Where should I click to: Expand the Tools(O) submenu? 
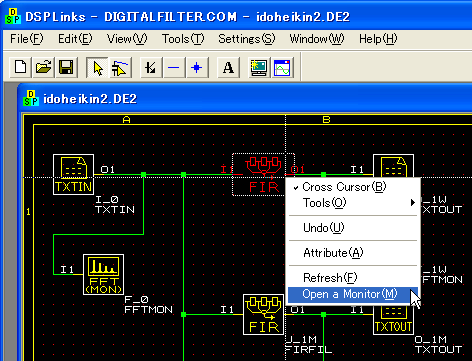point(353,203)
